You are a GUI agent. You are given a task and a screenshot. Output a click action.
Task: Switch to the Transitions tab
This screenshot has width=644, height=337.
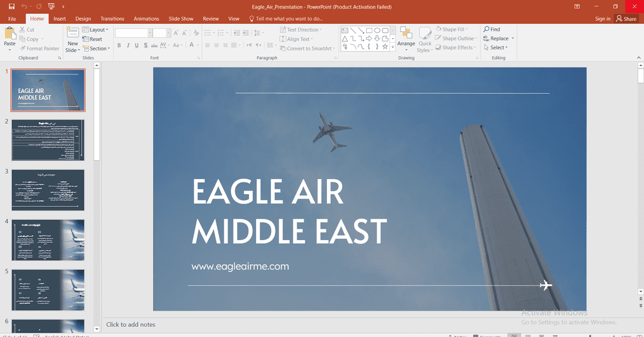(112, 18)
